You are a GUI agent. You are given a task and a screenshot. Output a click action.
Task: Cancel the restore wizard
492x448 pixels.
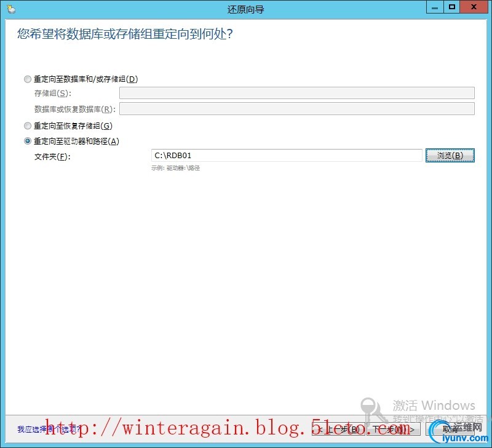point(450,429)
